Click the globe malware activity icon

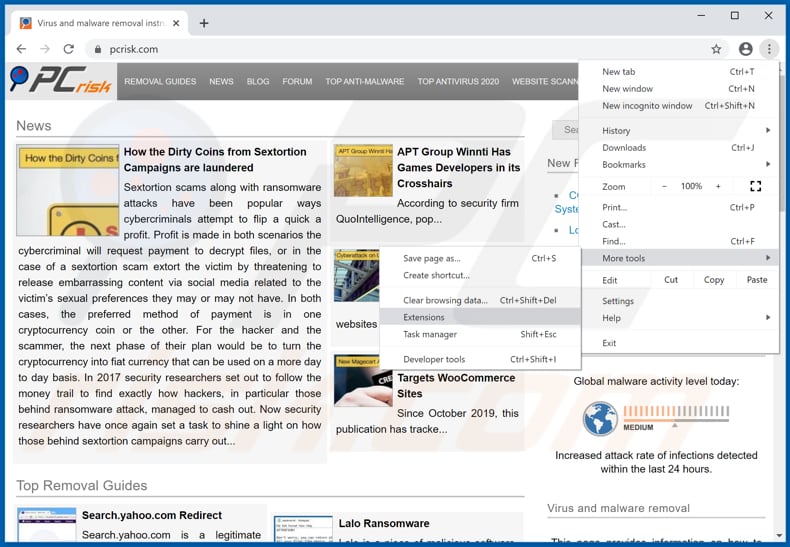(600, 419)
